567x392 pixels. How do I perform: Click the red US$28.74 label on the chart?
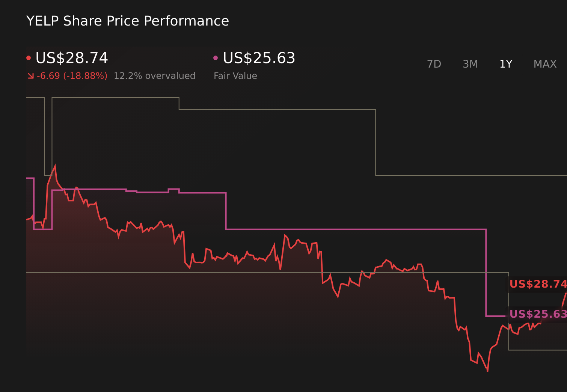tap(538, 284)
